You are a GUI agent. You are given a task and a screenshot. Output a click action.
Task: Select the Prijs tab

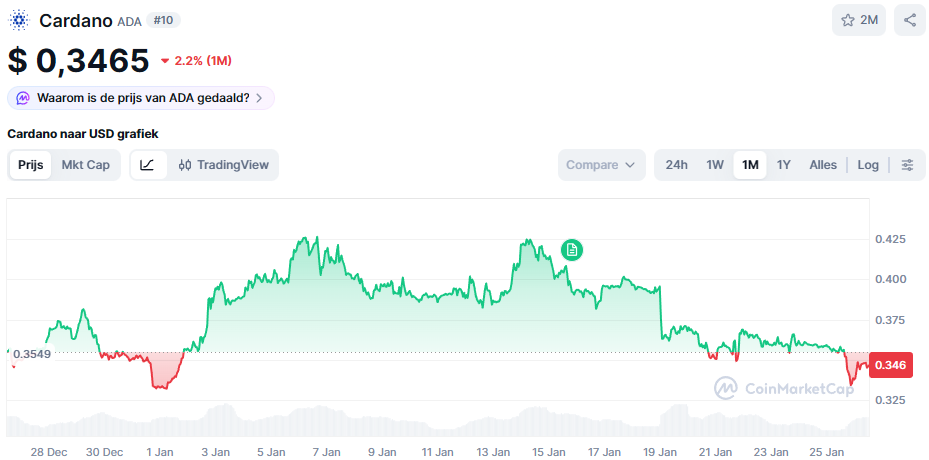click(x=31, y=165)
